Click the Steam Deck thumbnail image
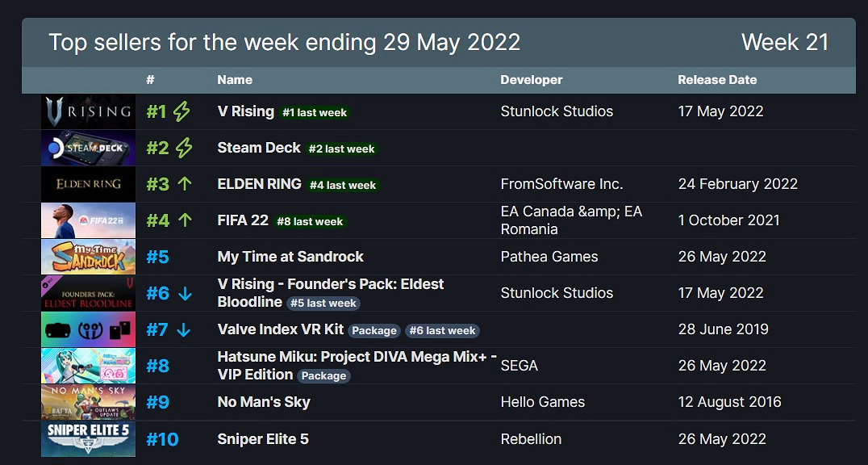This screenshot has width=868, height=465. tap(88, 148)
